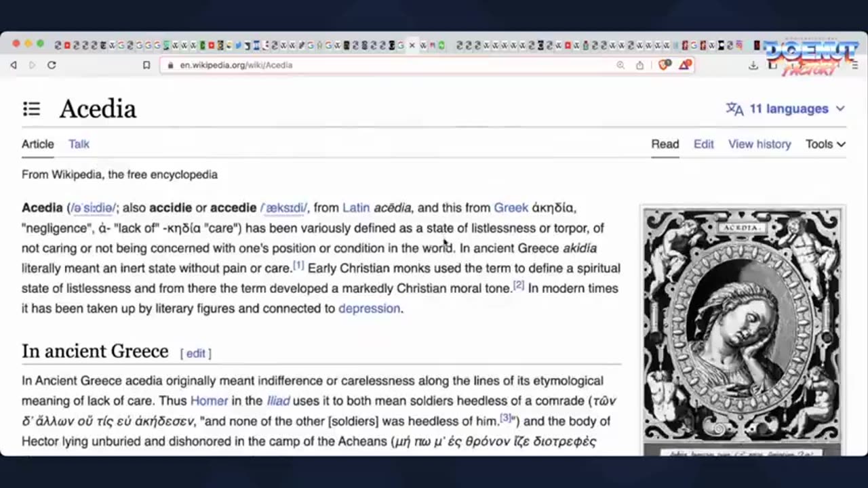Viewport: 868px width, 488px height.
Task: Follow the depression link
Action: pos(370,308)
